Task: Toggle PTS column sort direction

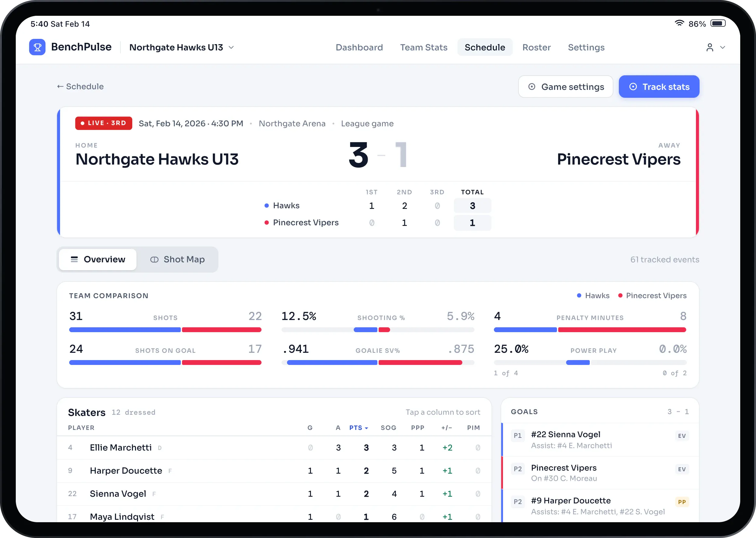Action: (359, 428)
